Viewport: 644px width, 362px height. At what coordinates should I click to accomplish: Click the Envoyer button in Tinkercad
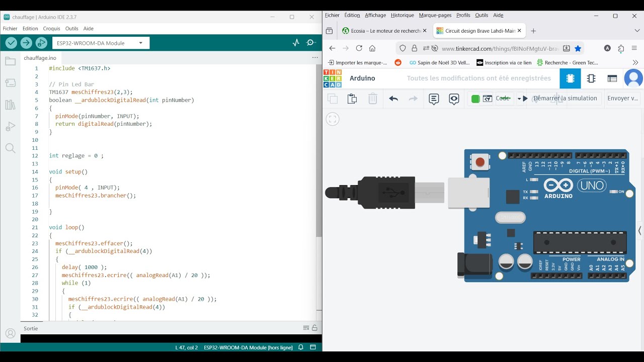[623, 99]
